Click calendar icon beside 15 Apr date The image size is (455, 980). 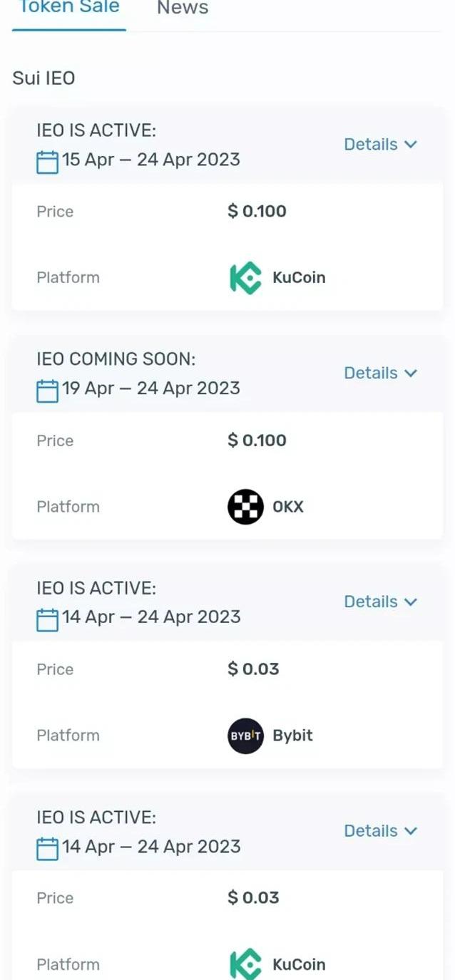coord(47,161)
